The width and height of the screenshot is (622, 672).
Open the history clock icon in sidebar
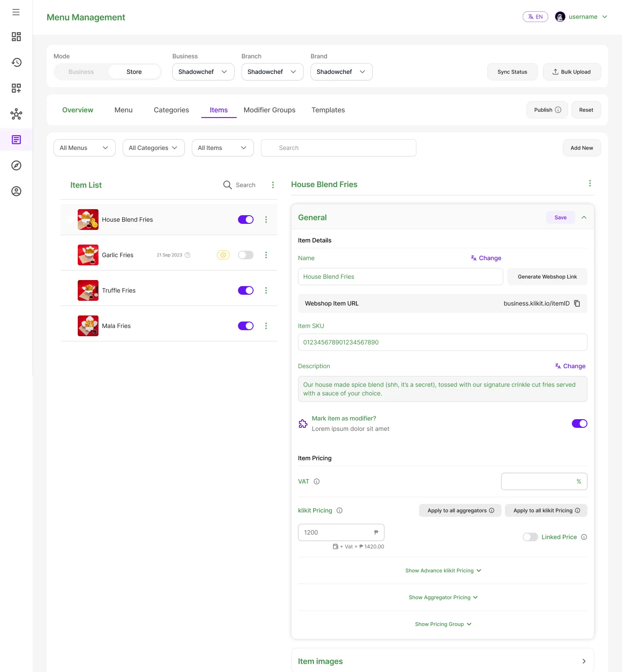16,62
